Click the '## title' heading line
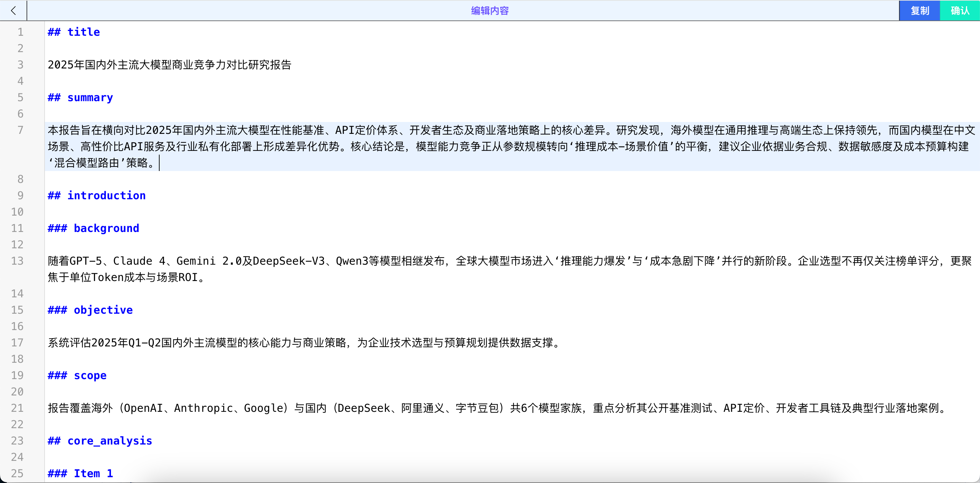The height and width of the screenshot is (483, 980). (74, 32)
